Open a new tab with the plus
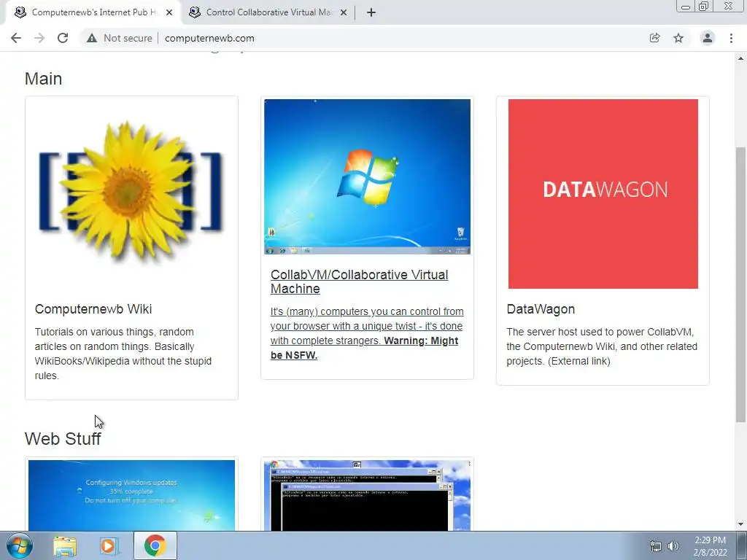This screenshot has width=747, height=560. [371, 13]
